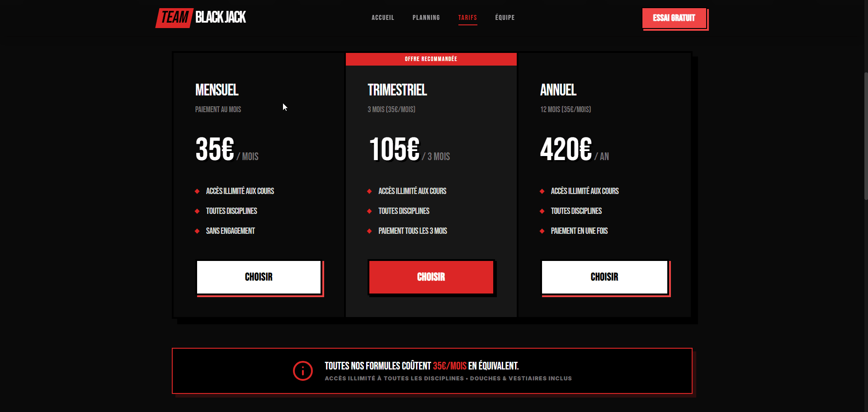
Task: Select the Annuel plan Choisir button
Action: (x=604, y=277)
